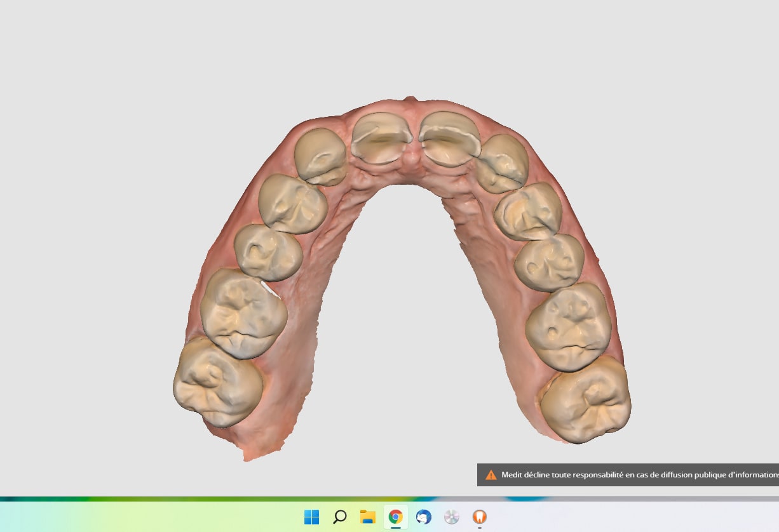
Task: Select the tooth adjacent to the left front incisor
Action: click(321, 156)
